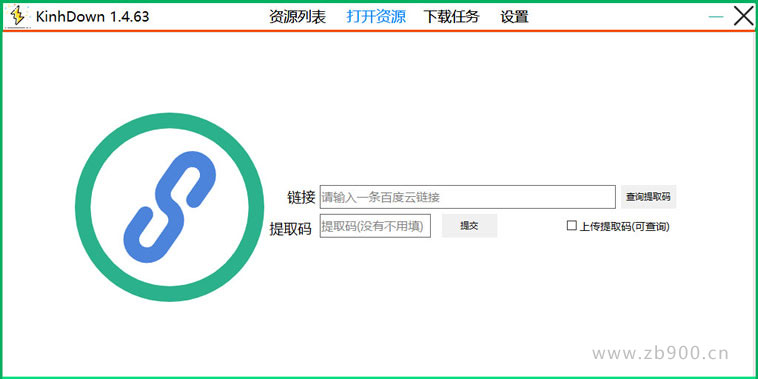Click the KinhDown lightning bolt app icon
758x379 pixels.
pos(18,16)
